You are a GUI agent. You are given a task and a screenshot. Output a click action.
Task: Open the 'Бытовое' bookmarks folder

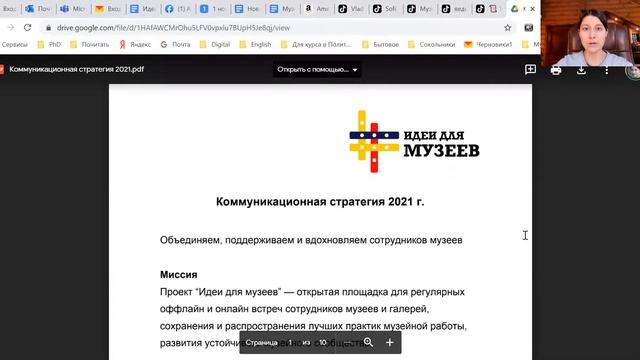point(380,44)
